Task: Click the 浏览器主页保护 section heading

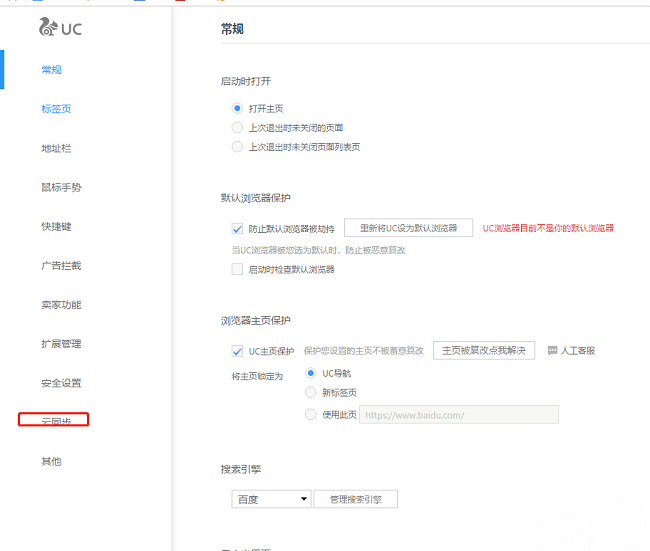Action: [x=256, y=321]
